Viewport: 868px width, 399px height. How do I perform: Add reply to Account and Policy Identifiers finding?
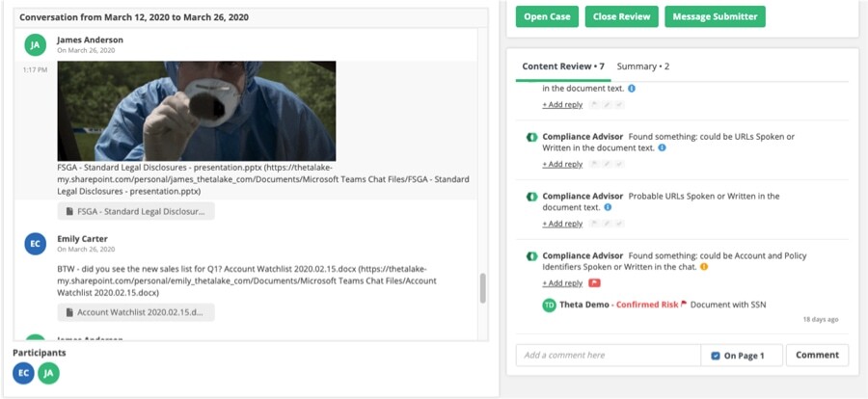point(562,283)
